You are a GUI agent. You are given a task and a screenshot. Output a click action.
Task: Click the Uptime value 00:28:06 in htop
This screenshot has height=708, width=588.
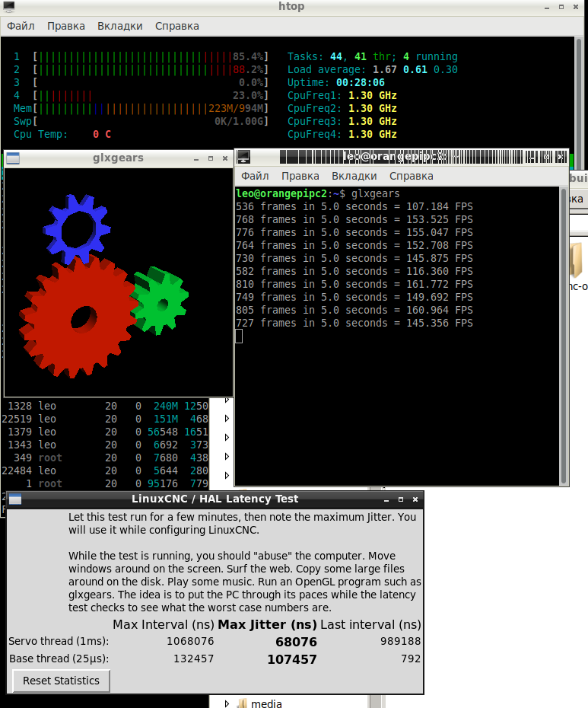click(360, 83)
